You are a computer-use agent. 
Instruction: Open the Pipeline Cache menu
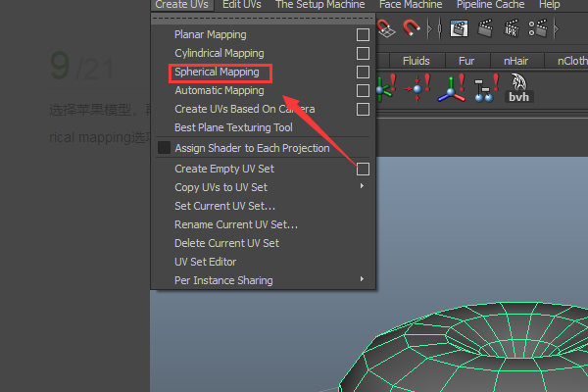(x=491, y=5)
